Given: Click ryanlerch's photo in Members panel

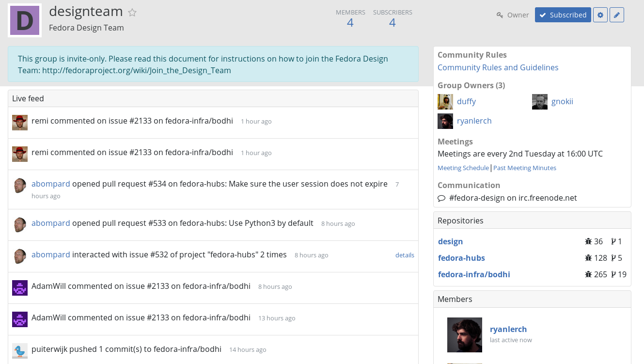Looking at the screenshot, I should click(x=465, y=335).
